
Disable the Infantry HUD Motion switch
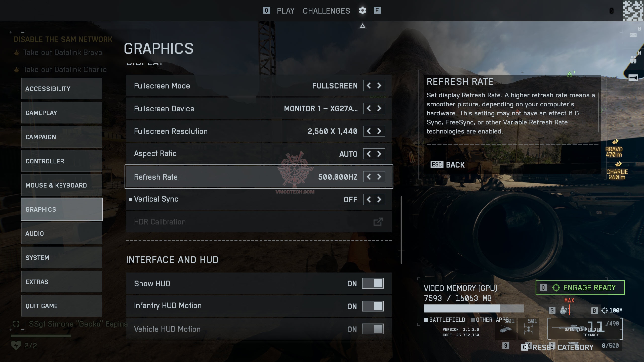coord(373,306)
